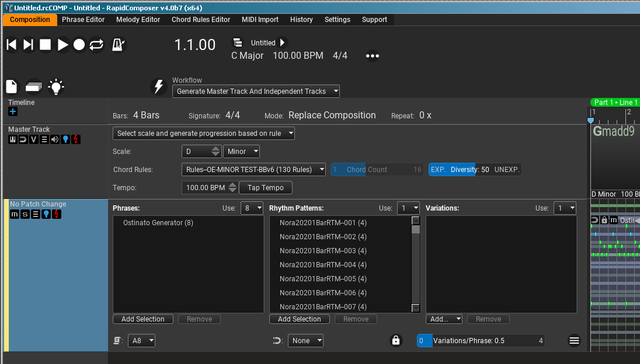The height and width of the screenshot is (364, 640).
Task: Open the Master Track list menu icon
Action: tap(44, 140)
